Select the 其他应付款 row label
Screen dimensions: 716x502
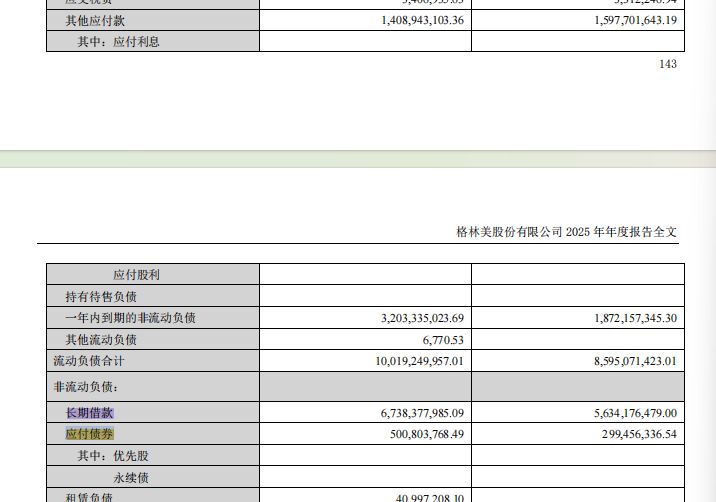(95, 20)
